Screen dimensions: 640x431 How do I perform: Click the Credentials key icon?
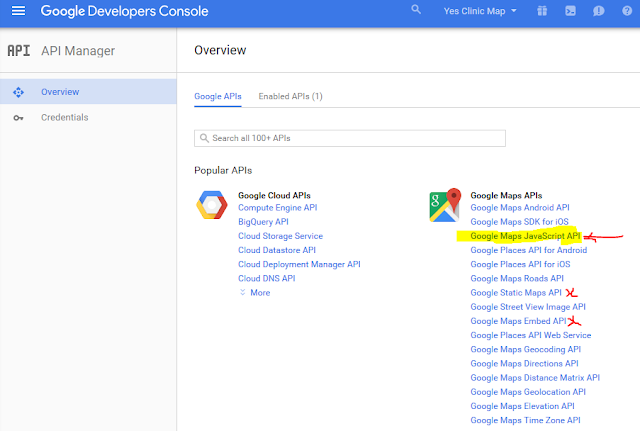(18, 118)
